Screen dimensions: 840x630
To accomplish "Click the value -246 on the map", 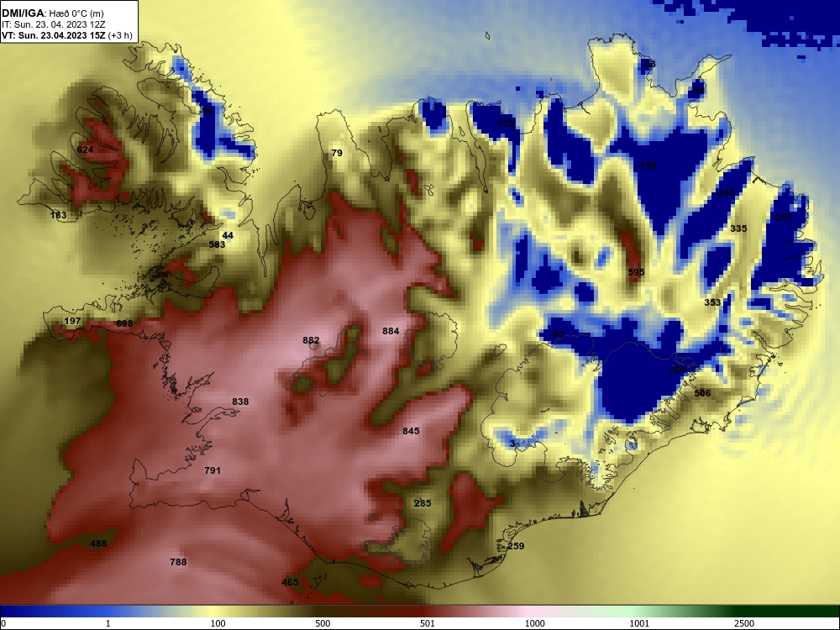I will 725,192.
